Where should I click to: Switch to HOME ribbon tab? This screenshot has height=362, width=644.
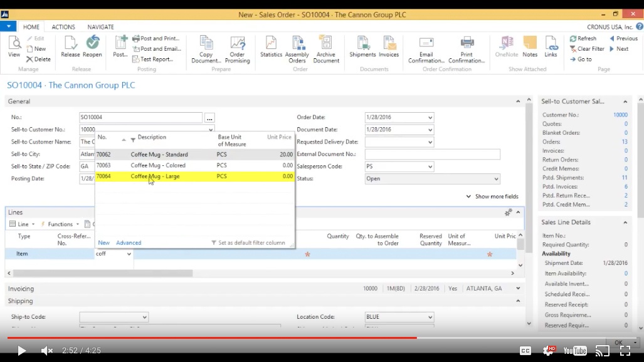[31, 27]
